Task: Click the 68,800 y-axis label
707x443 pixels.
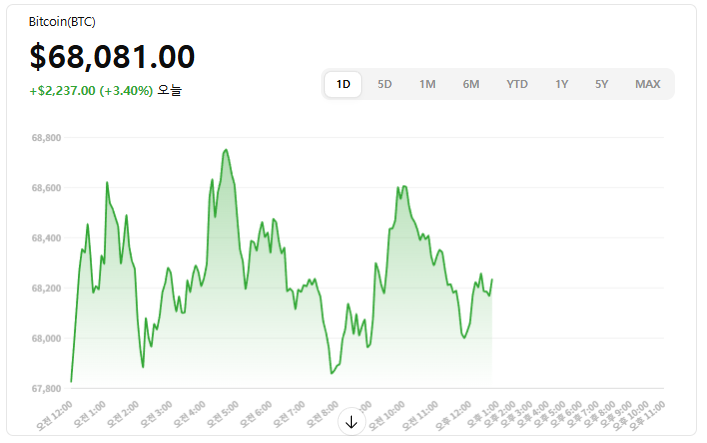Action: click(x=46, y=138)
